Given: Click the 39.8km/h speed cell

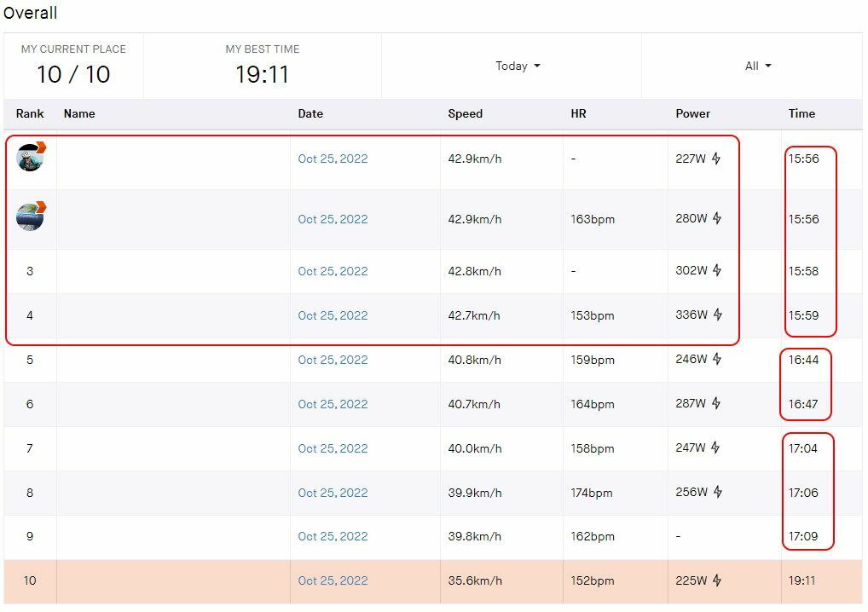Looking at the screenshot, I should [474, 536].
